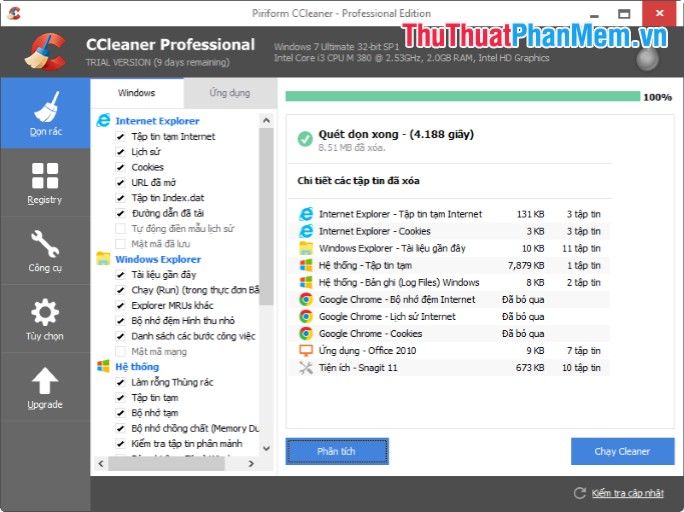This screenshot has height=512, width=684.
Task: Switch to the Windows tab
Action: coord(137,93)
